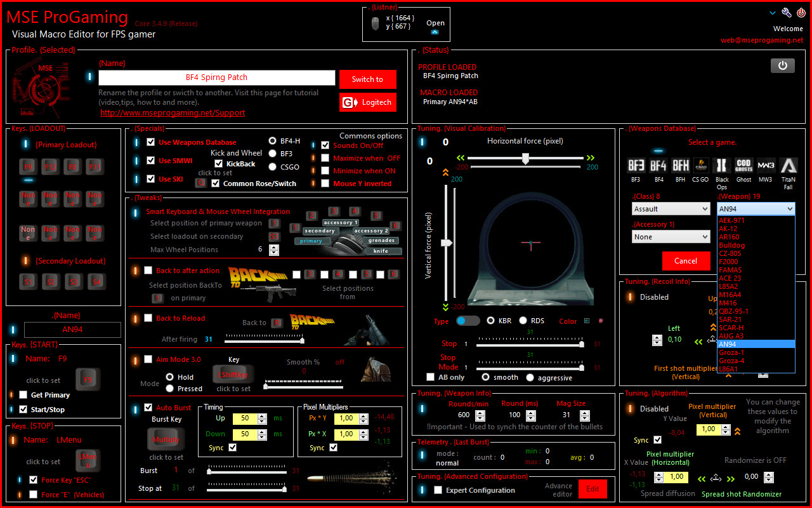Enable the Back to Reload checkbox

click(x=148, y=318)
